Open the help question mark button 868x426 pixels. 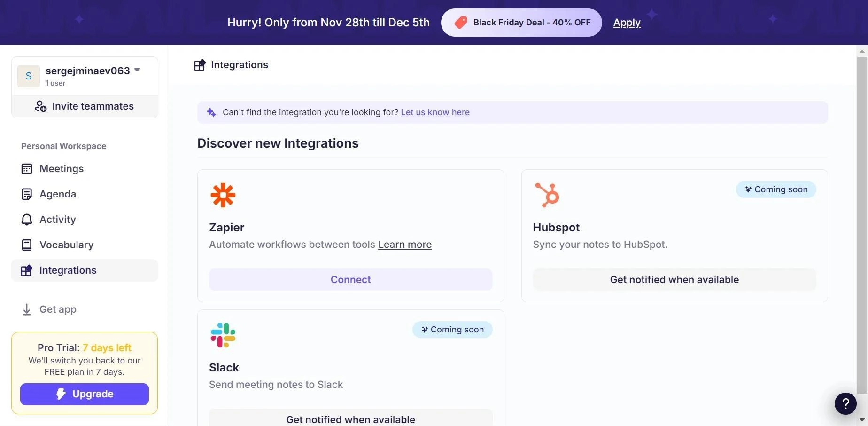tap(845, 403)
